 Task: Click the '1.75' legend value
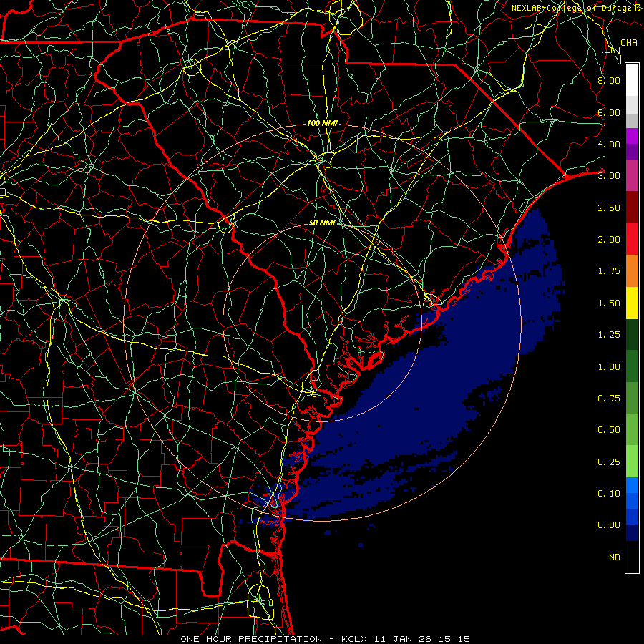(609, 271)
